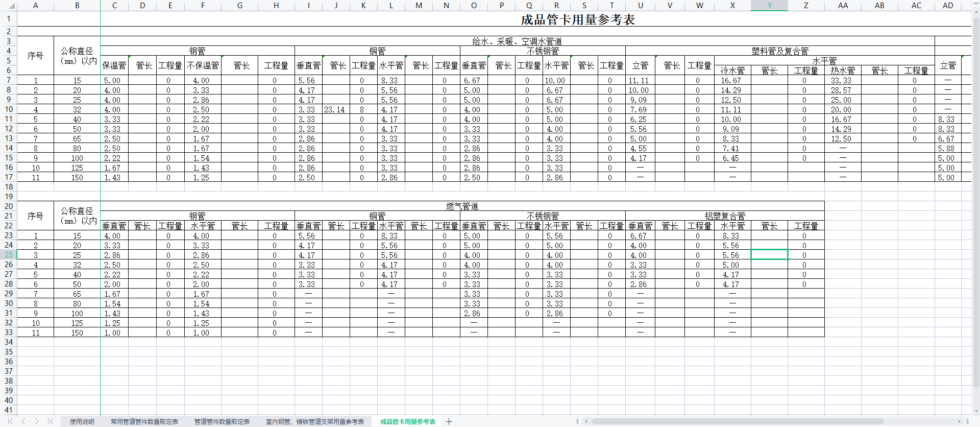Click cell C33 with the value 1.00
980x427 pixels.
click(x=114, y=333)
